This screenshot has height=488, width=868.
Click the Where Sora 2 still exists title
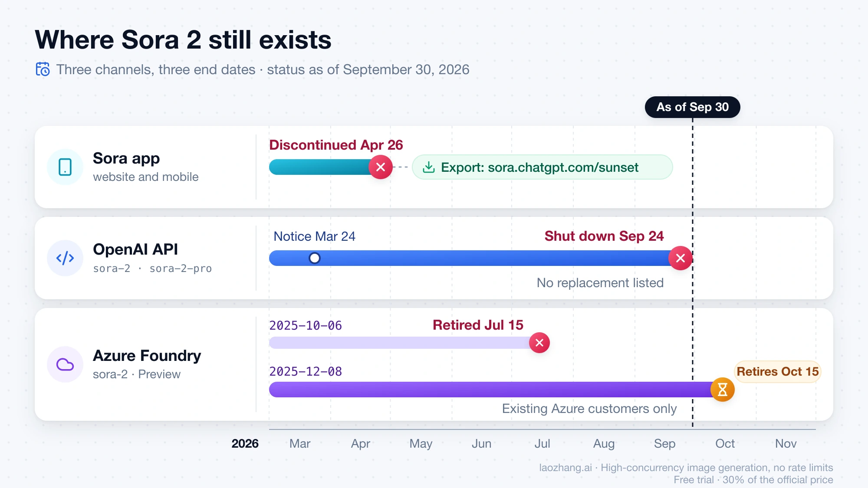(183, 40)
